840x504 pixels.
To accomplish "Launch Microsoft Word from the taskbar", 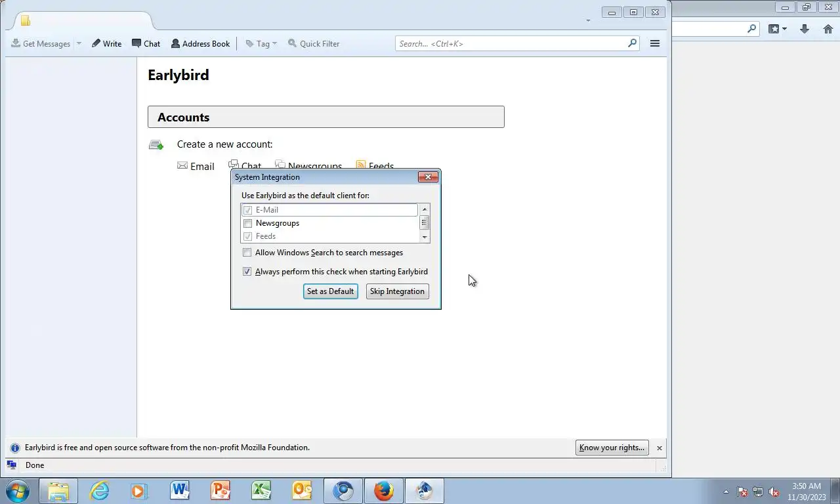I will click(180, 491).
